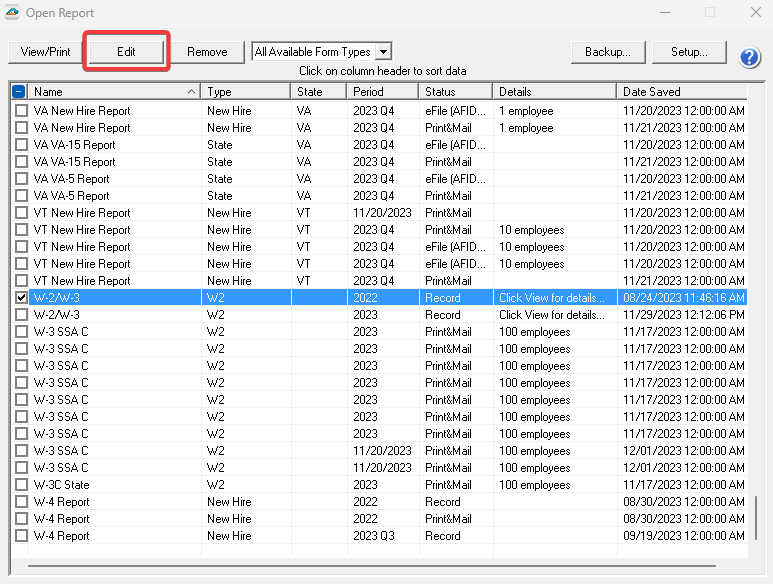Image resolution: width=773 pixels, height=584 pixels.
Task: Select 'Click View for details...' in W-2/W-3 2023 row
Action: click(x=551, y=314)
